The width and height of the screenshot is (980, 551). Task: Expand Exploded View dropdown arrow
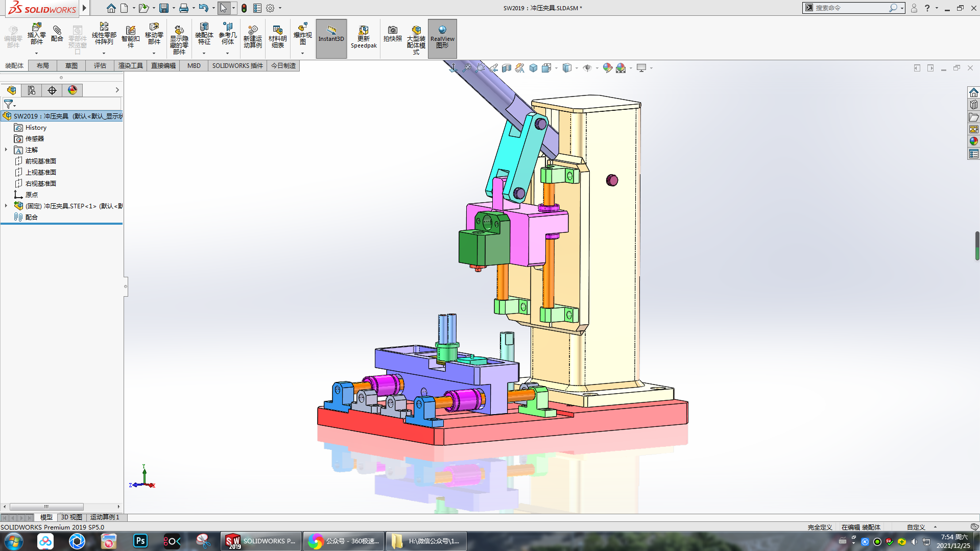tap(302, 53)
